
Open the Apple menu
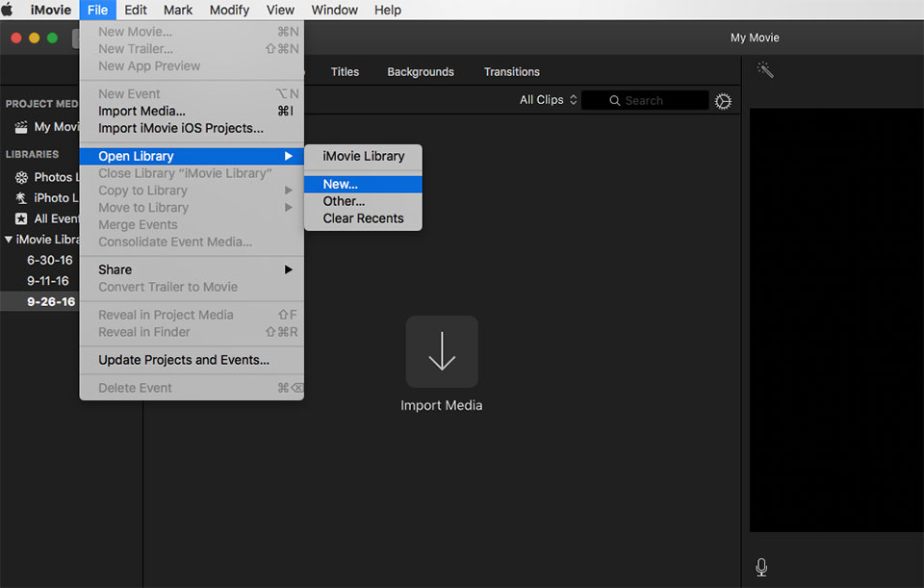pos(8,10)
